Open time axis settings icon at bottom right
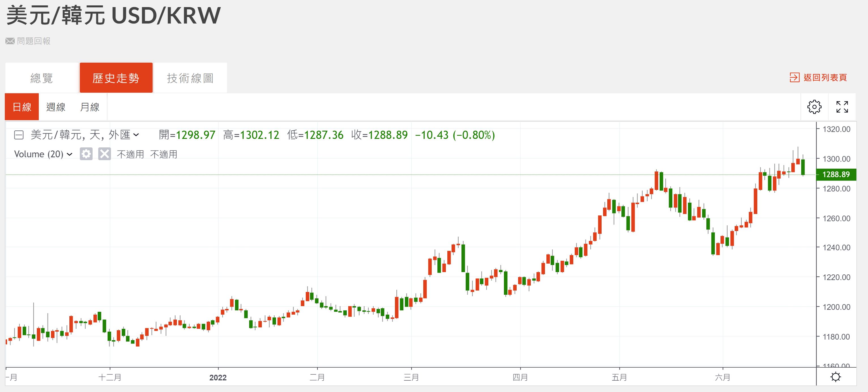Image resolution: width=868 pixels, height=392 pixels. (836, 376)
